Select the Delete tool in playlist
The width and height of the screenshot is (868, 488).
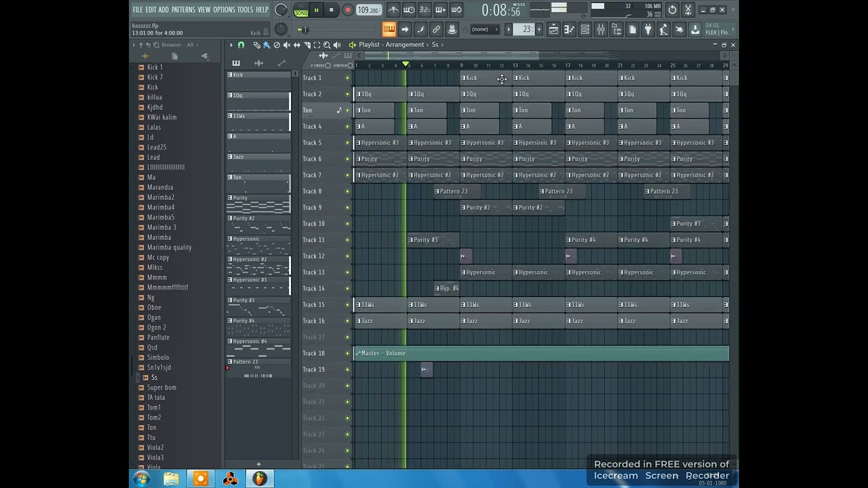277,45
